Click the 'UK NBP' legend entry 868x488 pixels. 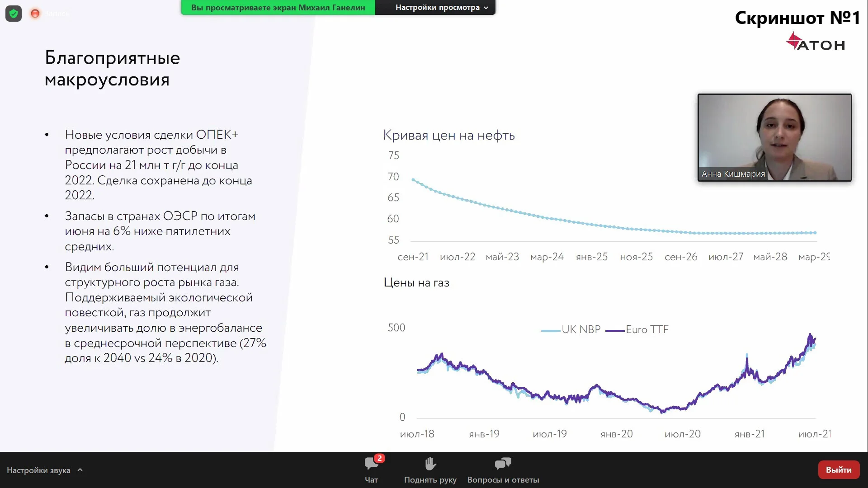point(571,329)
